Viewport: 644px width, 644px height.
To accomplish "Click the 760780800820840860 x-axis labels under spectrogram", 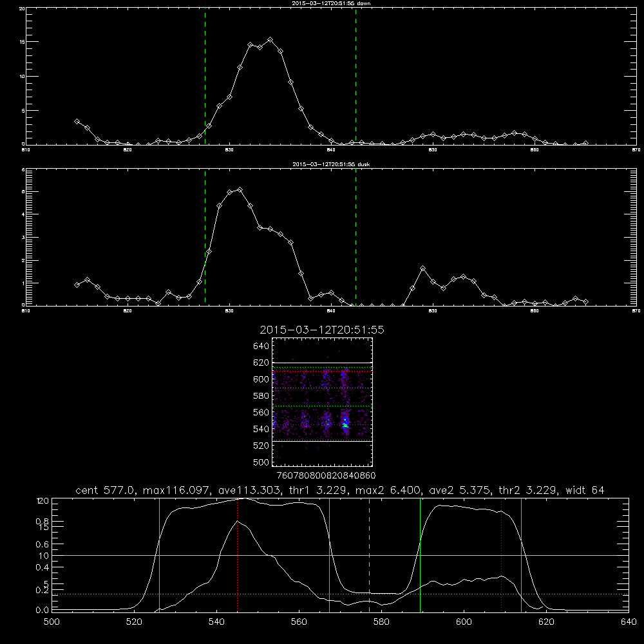I will coord(326,476).
